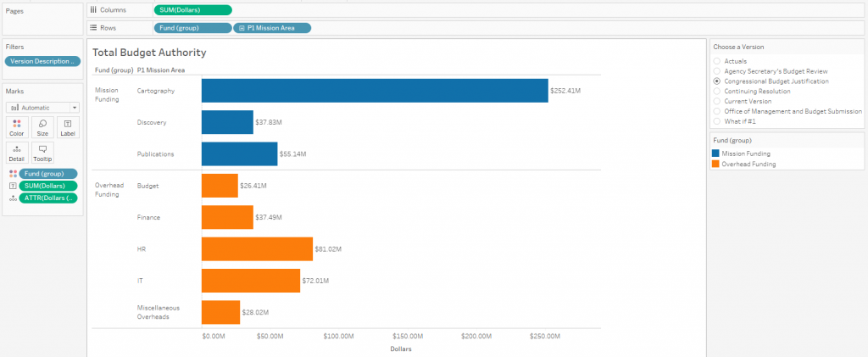Image resolution: width=868 pixels, height=357 pixels.
Task: Select the Discovery bar
Action: [x=227, y=122]
